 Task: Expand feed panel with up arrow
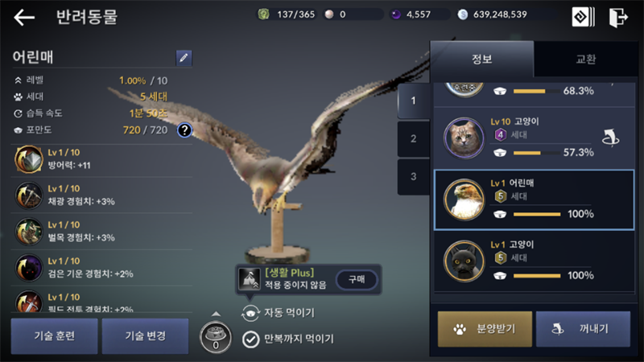[216, 314]
